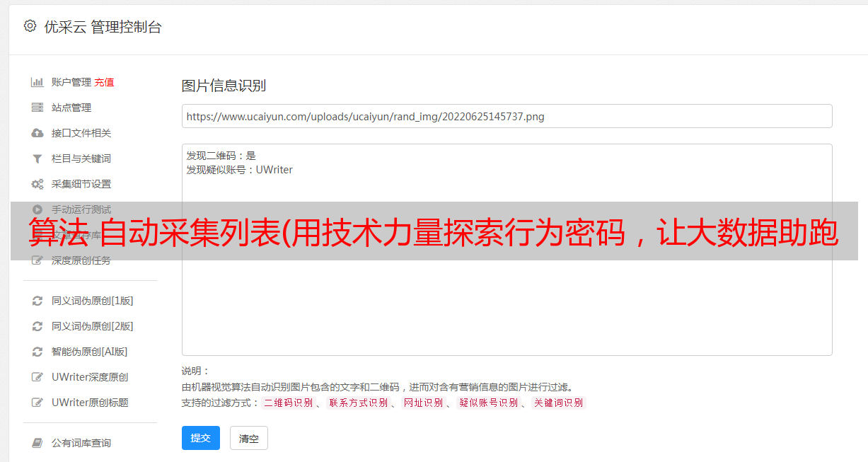The image size is (868, 462).
Task: Open 公有词库查询 menu item
Action: 81,443
